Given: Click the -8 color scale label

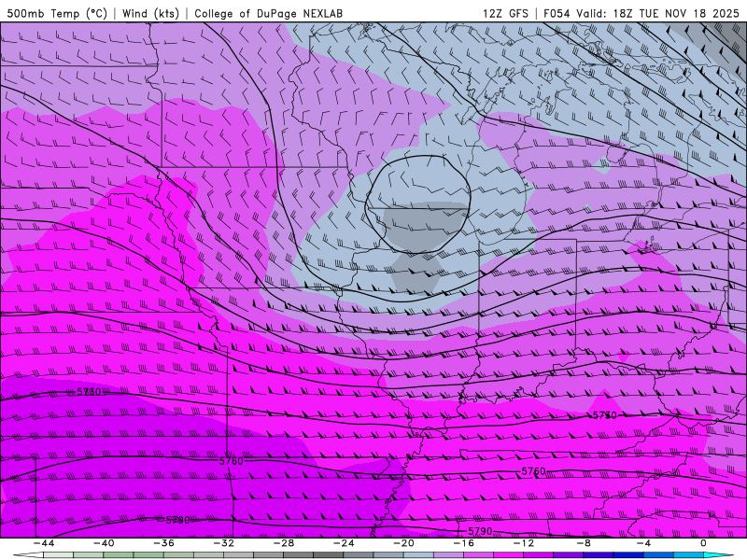Looking at the screenshot, I should coord(584,543).
